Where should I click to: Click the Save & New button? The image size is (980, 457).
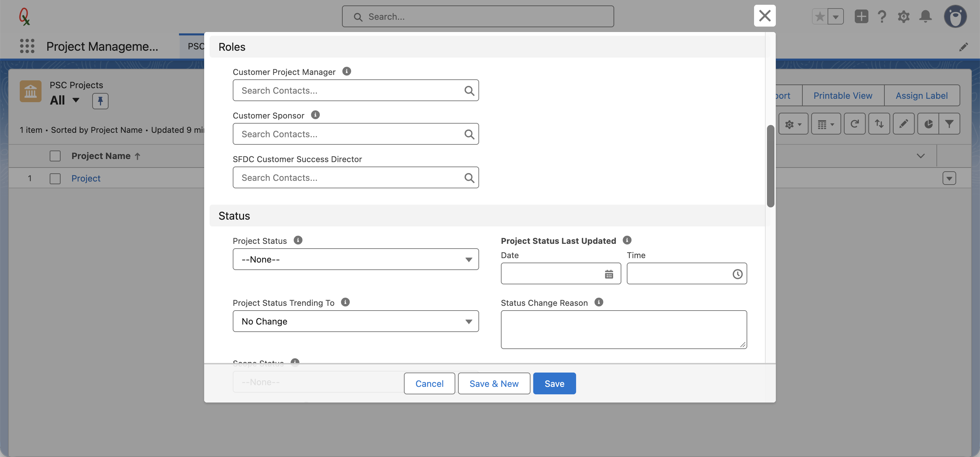tap(494, 383)
